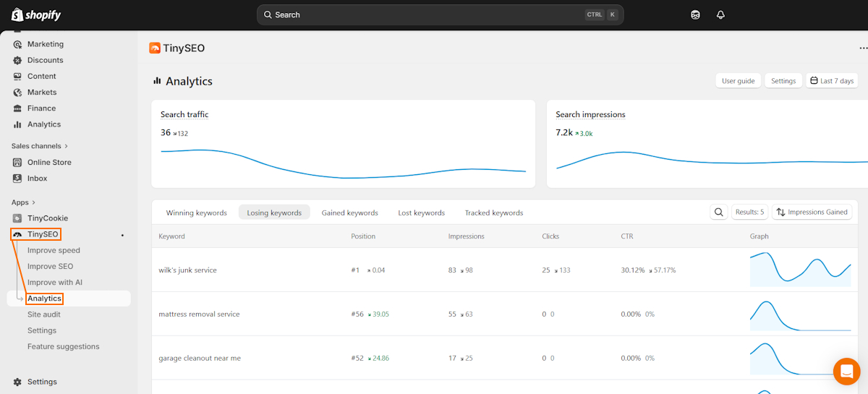Click the Search traffic line chart
Viewport: 868px width, 394px height.
click(x=344, y=163)
